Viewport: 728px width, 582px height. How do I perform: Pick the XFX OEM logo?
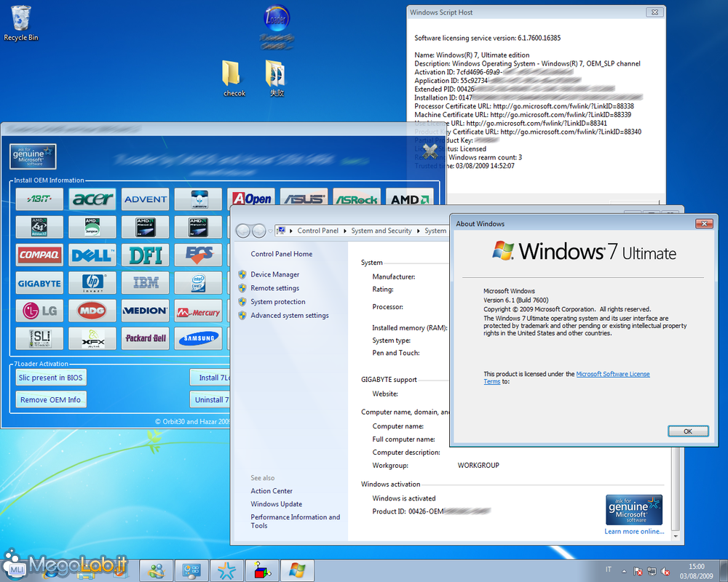92,338
